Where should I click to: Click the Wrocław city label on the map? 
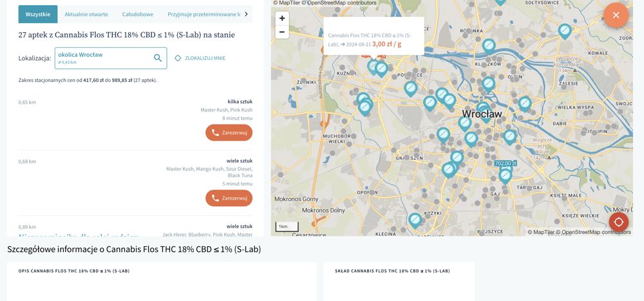coord(482,113)
